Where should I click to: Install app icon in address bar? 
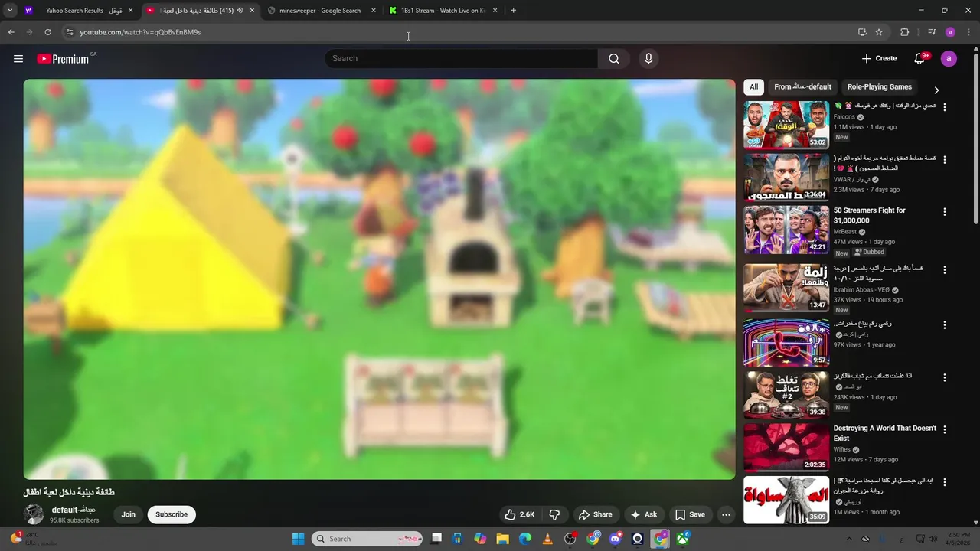point(862,32)
